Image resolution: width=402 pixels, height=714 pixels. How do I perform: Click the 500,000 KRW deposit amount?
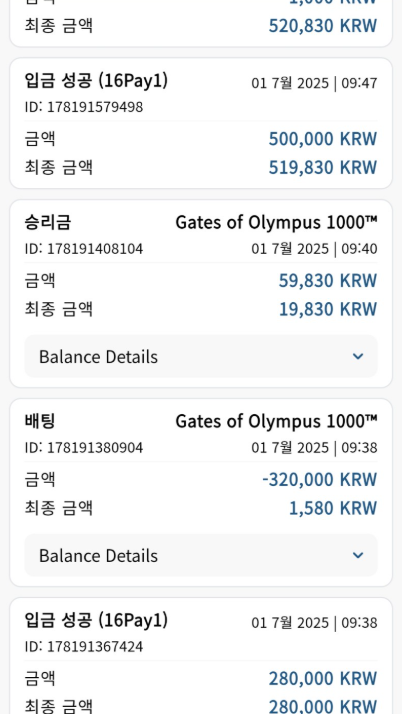pos(323,139)
